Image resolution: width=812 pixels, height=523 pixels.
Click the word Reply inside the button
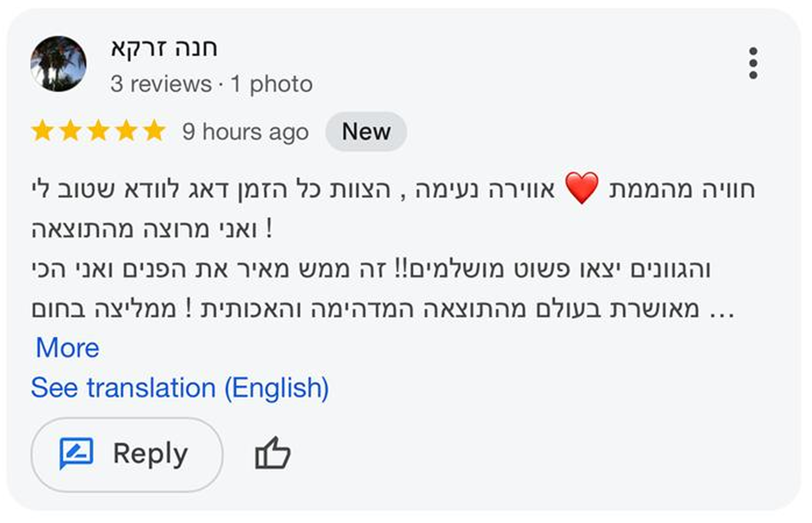tap(150, 453)
